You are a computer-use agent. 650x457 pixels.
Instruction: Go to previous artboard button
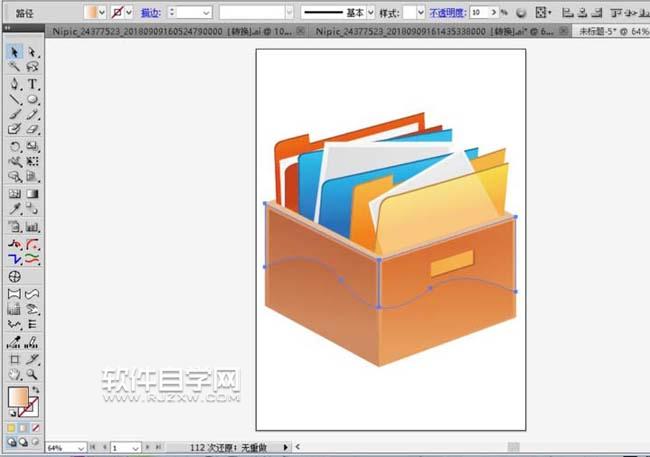tap(104, 447)
